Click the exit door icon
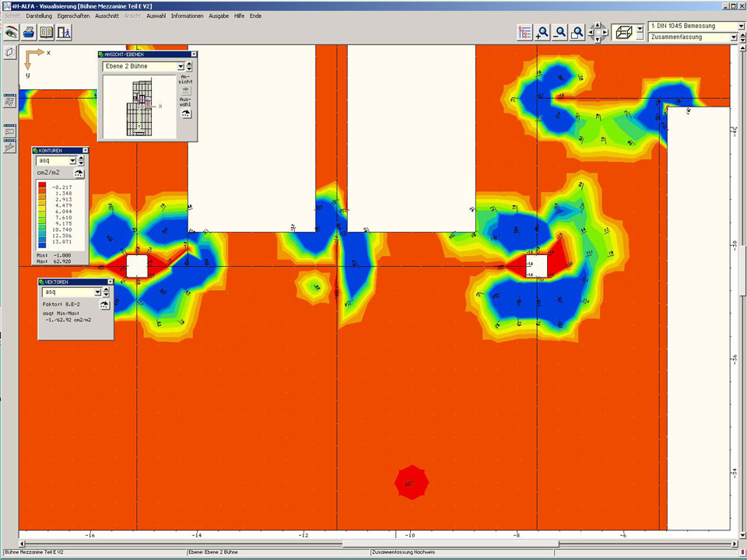The height and width of the screenshot is (560, 747). (x=65, y=32)
